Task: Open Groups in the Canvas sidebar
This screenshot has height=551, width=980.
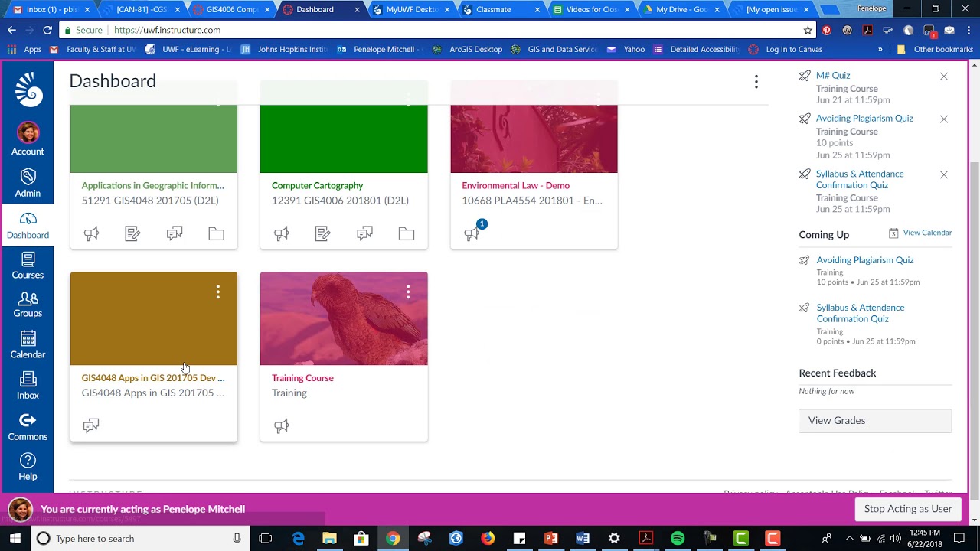Action: [x=28, y=304]
